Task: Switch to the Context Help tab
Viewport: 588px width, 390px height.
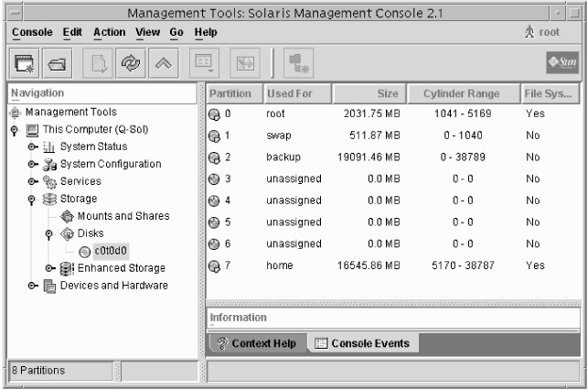Action: [256, 343]
